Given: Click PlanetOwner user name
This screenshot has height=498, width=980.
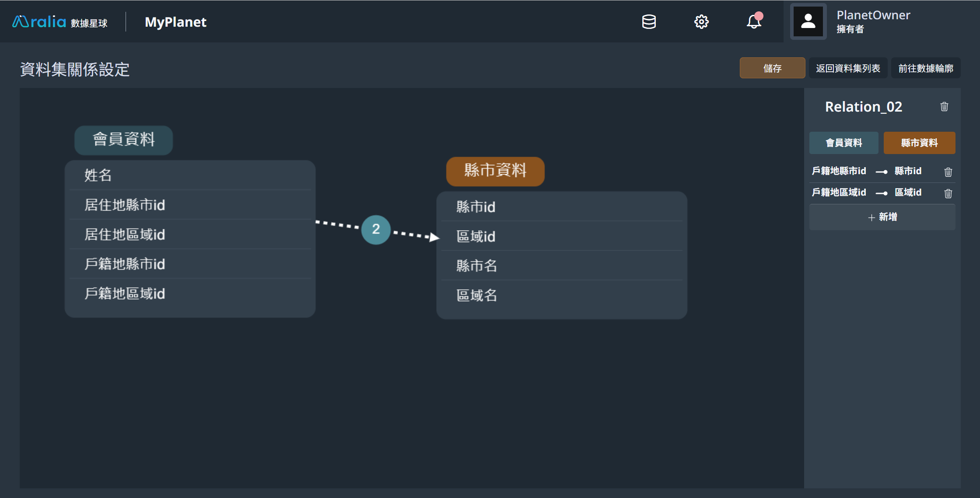Looking at the screenshot, I should click(873, 15).
